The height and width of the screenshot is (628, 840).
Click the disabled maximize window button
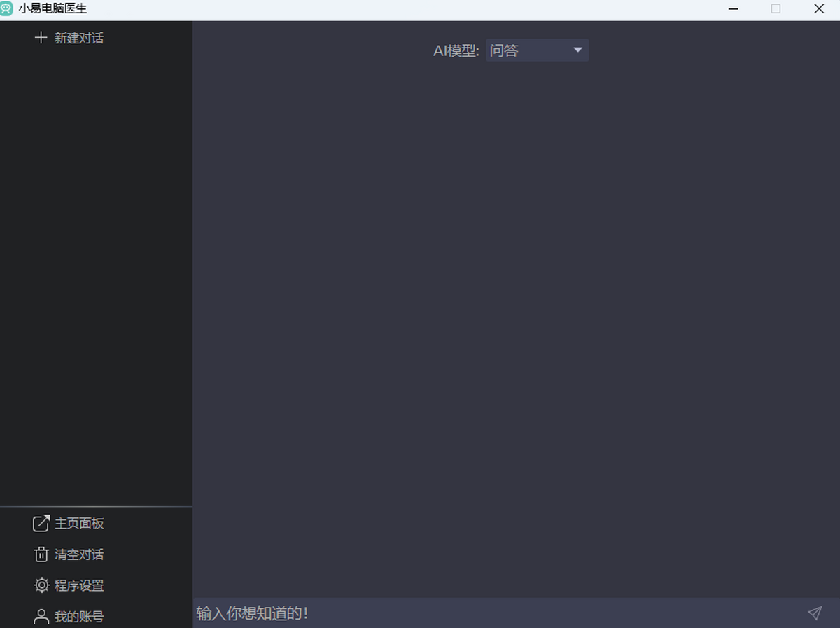point(776,9)
